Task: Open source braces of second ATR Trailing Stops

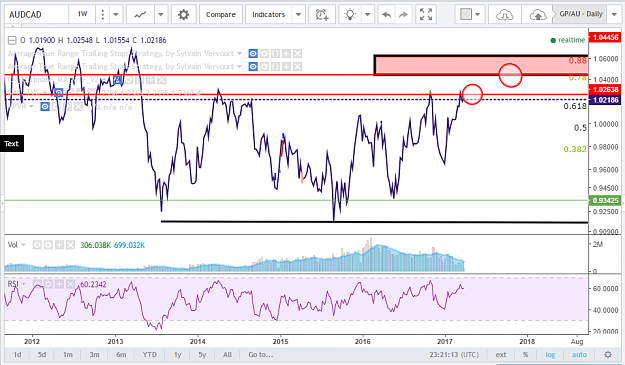Action: point(275,67)
